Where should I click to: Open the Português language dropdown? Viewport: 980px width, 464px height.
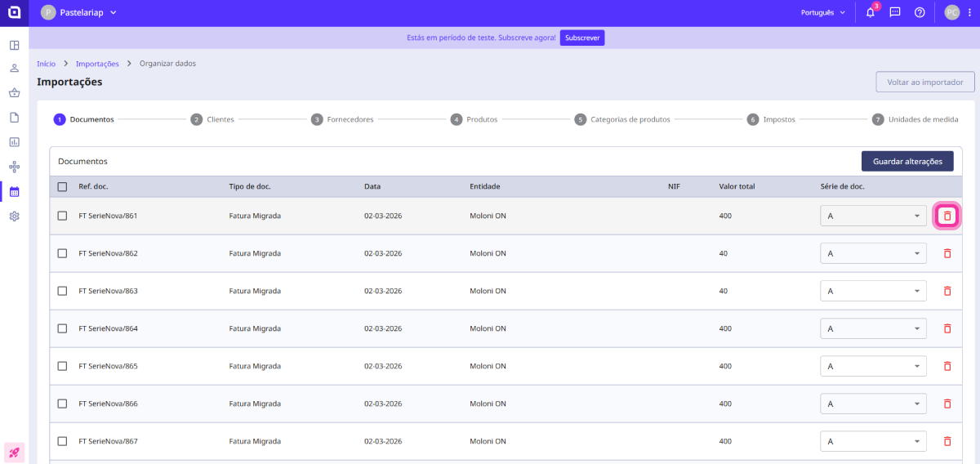[x=822, y=13]
